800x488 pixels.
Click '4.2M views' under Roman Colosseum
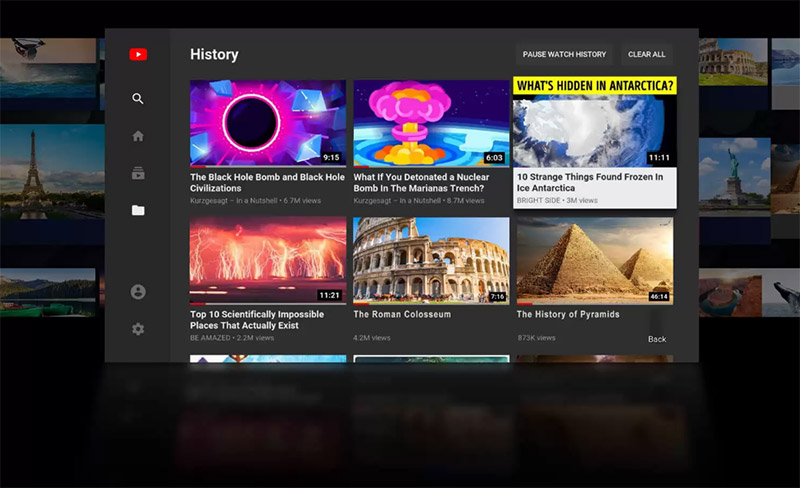pyautogui.click(x=371, y=338)
